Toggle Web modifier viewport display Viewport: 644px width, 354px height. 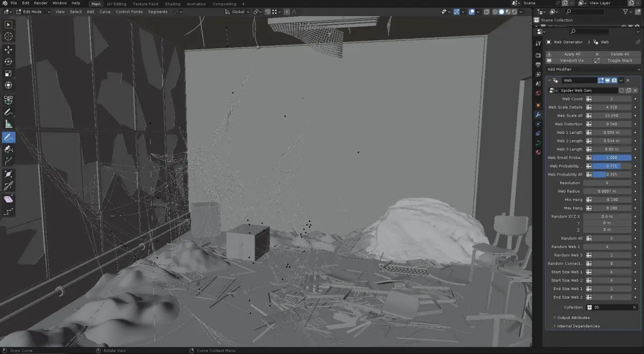click(608, 80)
